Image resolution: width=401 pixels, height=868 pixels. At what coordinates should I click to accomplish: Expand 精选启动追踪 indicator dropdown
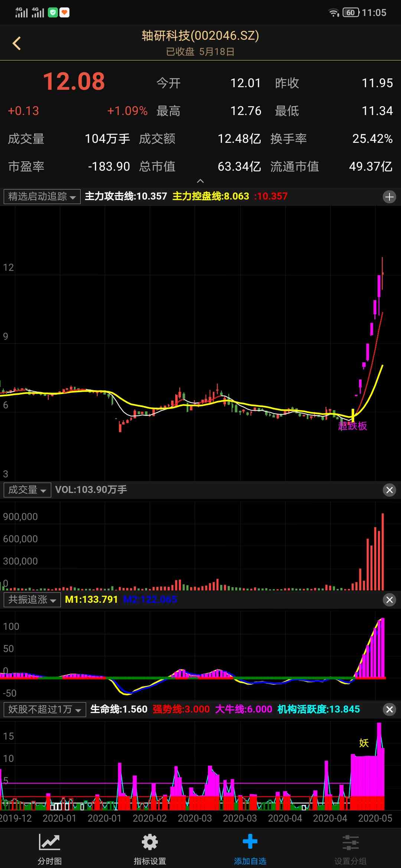[42, 197]
